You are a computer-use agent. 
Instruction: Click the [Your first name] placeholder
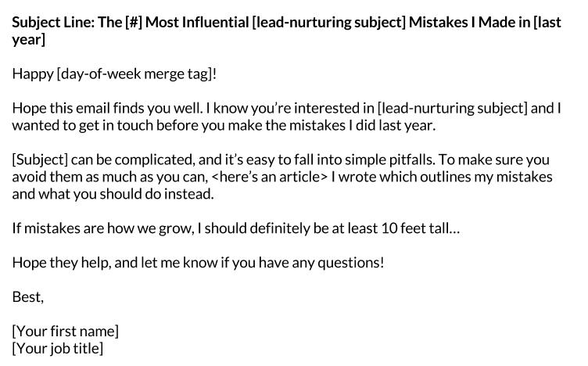pyautogui.click(x=65, y=332)
